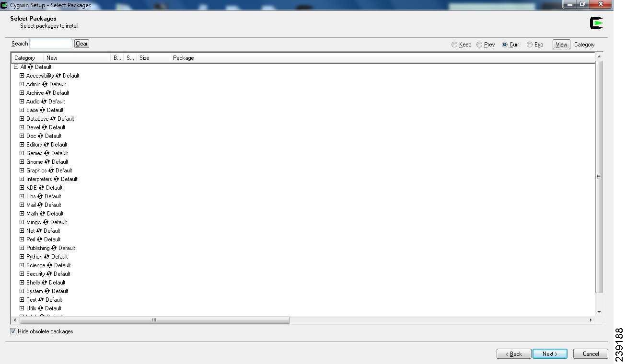Click the cycle icon next to Base
Image resolution: width=626 pixels, height=364 pixels.
43,110
